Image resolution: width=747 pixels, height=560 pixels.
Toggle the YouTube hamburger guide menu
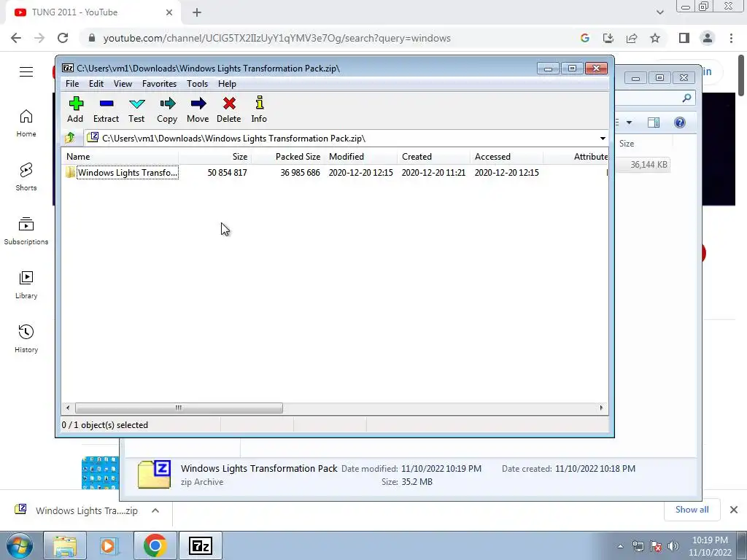click(26, 72)
